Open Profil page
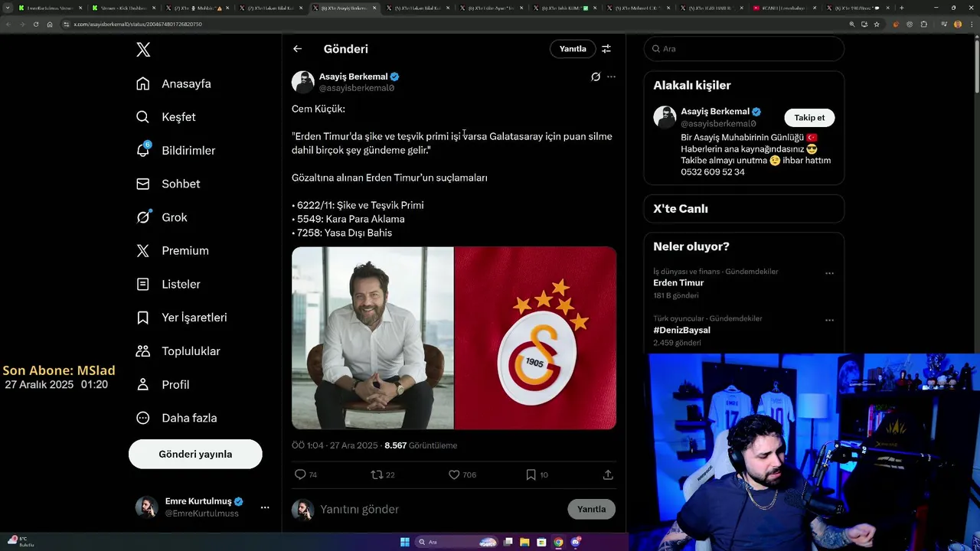Screen dimensions: 980x551 point(162,385)
